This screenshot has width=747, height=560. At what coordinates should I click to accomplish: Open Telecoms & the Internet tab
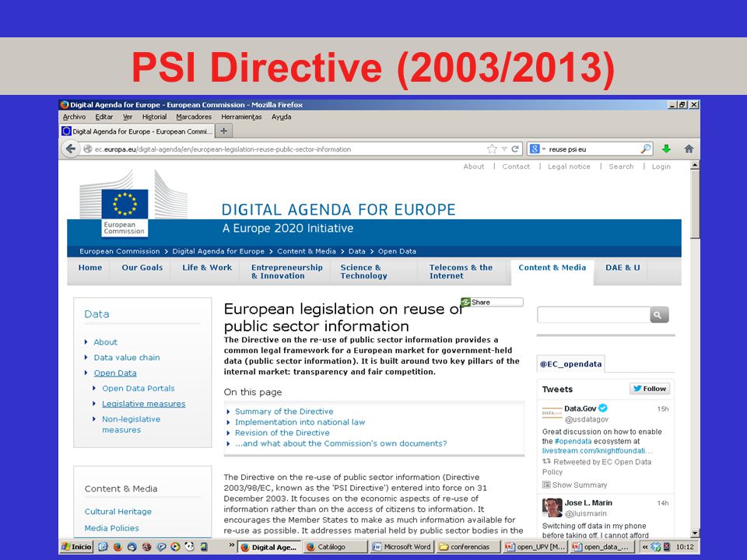(461, 271)
